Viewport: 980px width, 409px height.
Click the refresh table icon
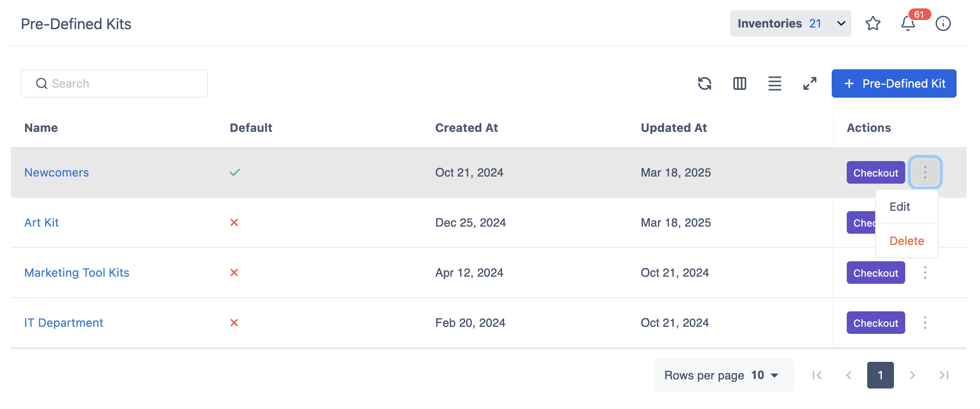[704, 83]
